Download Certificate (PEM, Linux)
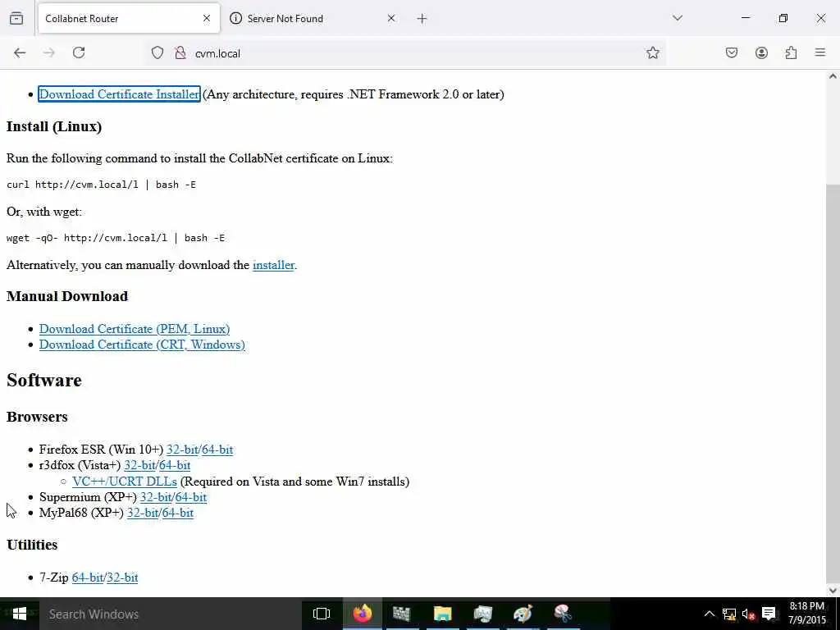Viewport: 840px width, 630px height. click(x=135, y=329)
